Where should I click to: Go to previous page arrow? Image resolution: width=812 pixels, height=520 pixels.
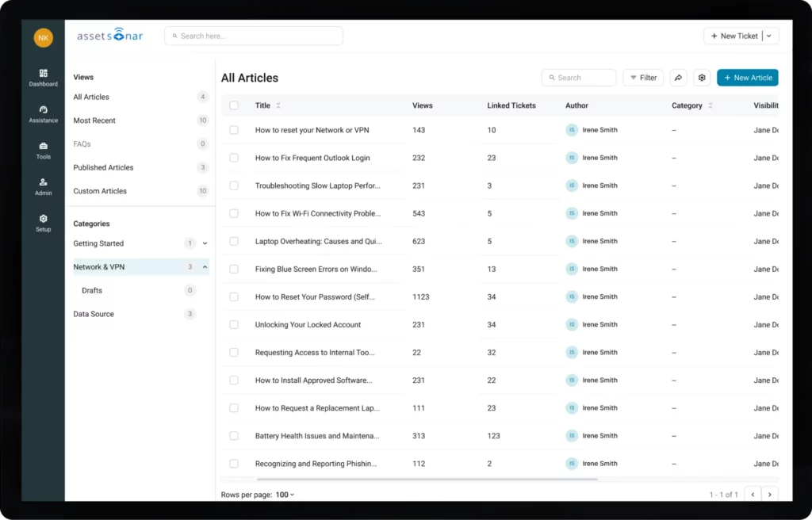tap(753, 495)
